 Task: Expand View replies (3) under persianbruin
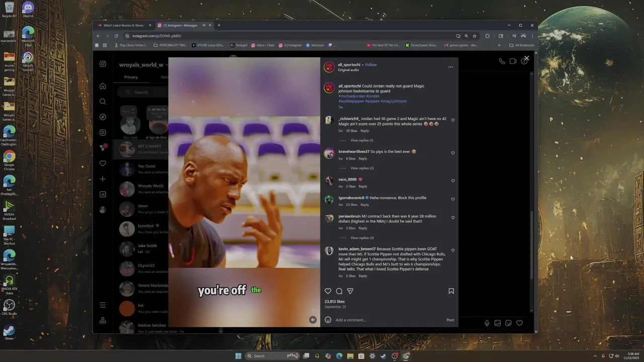362,238
